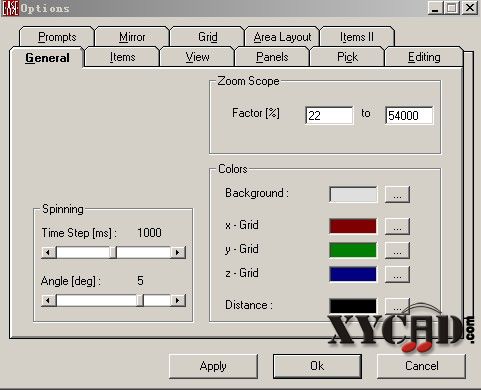Switch to the Mirror tab
The image size is (481, 390).
click(132, 37)
